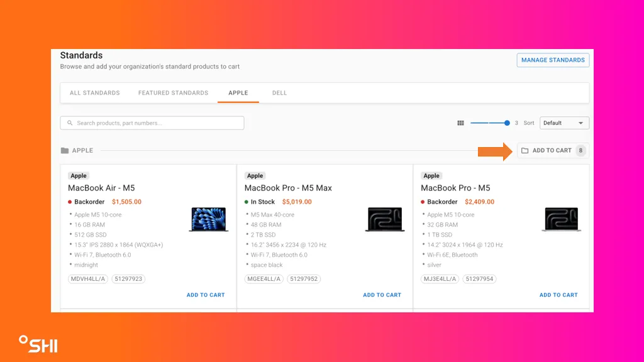Click the 'midnight' color spec

pyautogui.click(x=86, y=265)
